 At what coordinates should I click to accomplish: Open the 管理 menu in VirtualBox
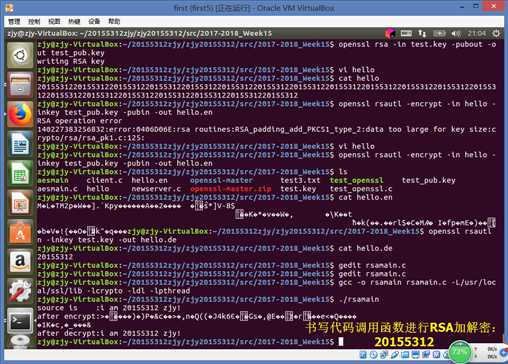click(x=14, y=22)
